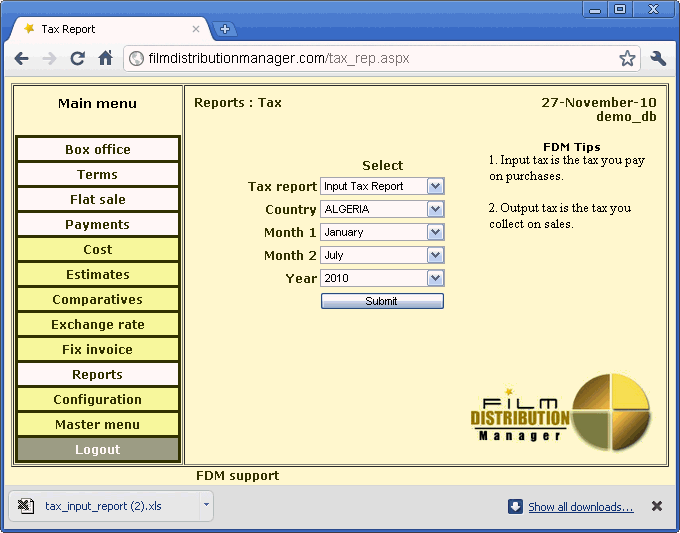Viewport: 680px width, 533px height.
Task: Go to Configuration menu item
Action: [98, 400]
